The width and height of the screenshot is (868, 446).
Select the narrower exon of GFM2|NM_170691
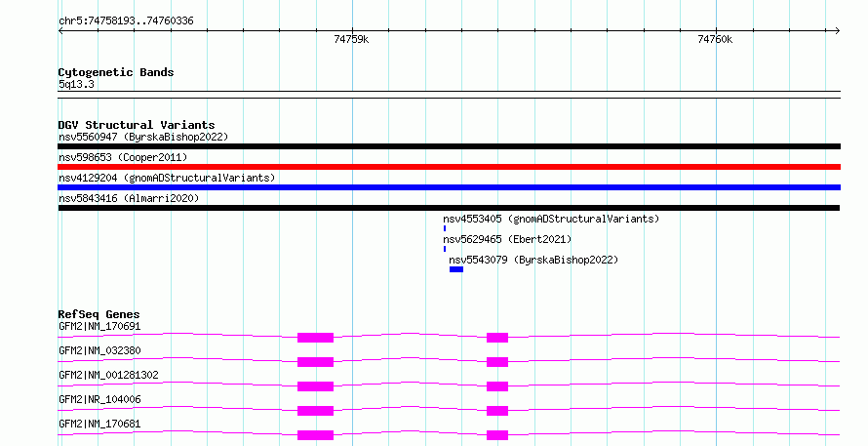click(497, 338)
